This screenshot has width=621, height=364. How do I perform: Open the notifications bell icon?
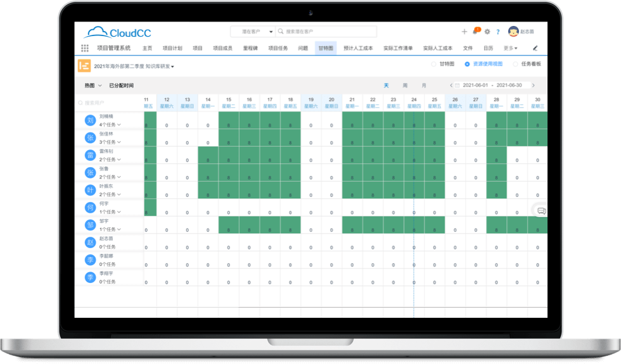[x=475, y=32]
